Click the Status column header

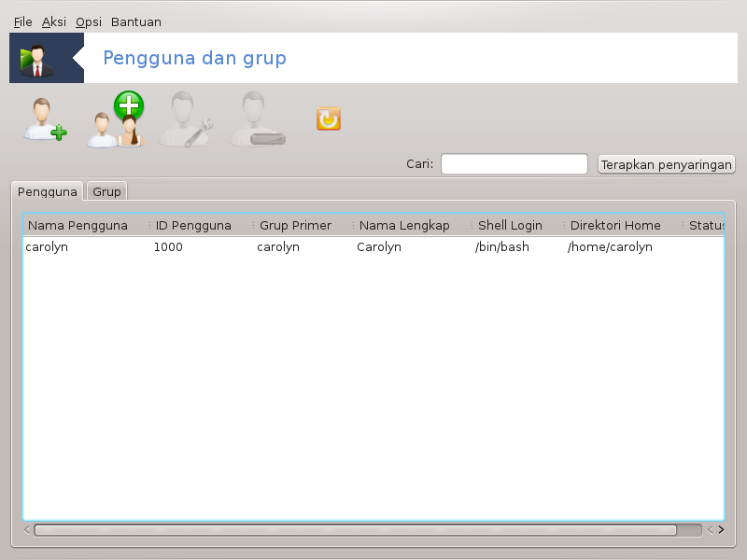point(704,225)
